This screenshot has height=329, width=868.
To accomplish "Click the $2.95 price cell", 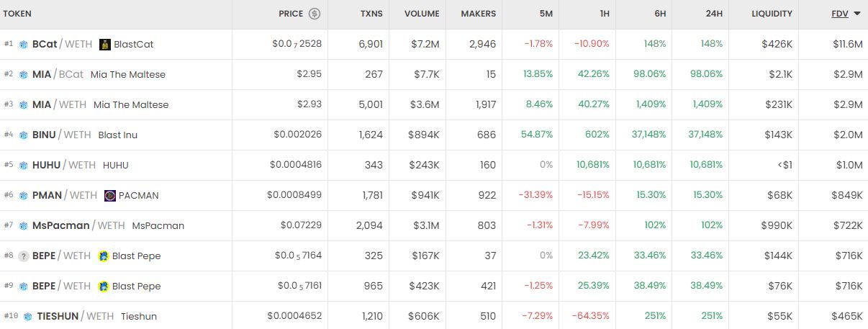I will (x=309, y=74).
